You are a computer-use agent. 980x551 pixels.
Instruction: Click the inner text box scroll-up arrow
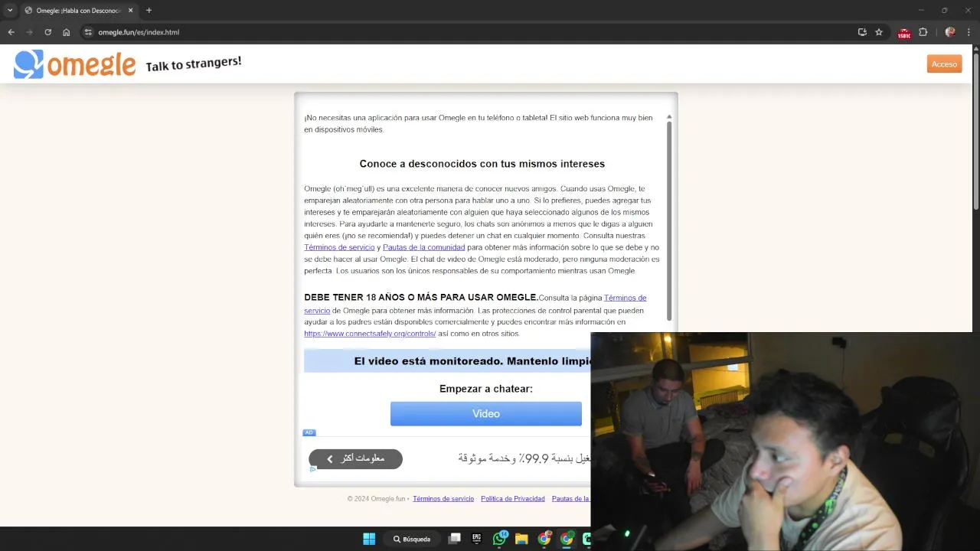(669, 117)
